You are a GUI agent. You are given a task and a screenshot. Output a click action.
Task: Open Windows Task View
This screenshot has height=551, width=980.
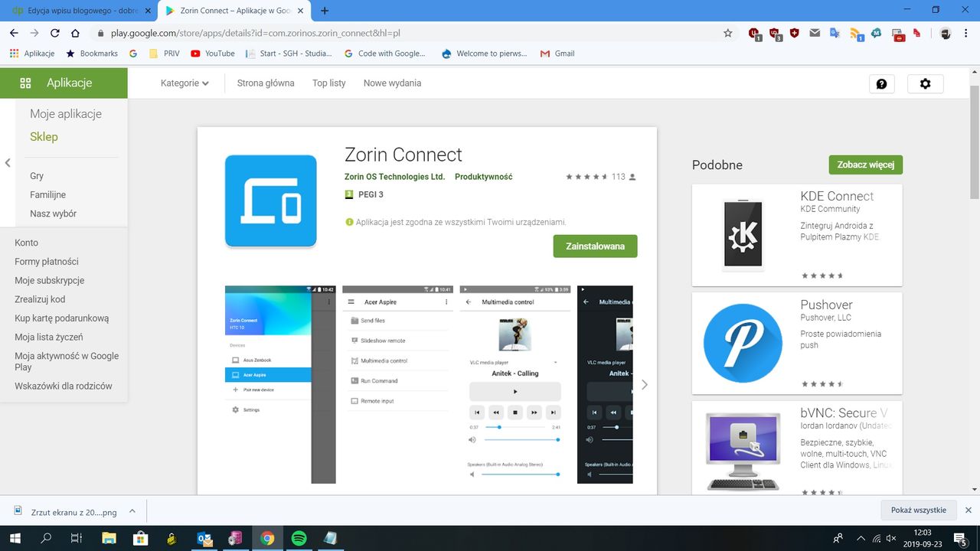coord(76,538)
